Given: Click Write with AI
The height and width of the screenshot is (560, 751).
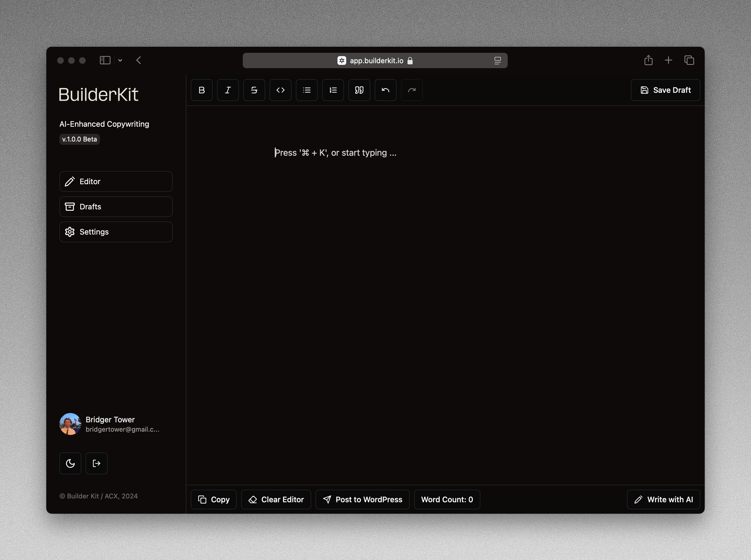Looking at the screenshot, I should pos(663,500).
